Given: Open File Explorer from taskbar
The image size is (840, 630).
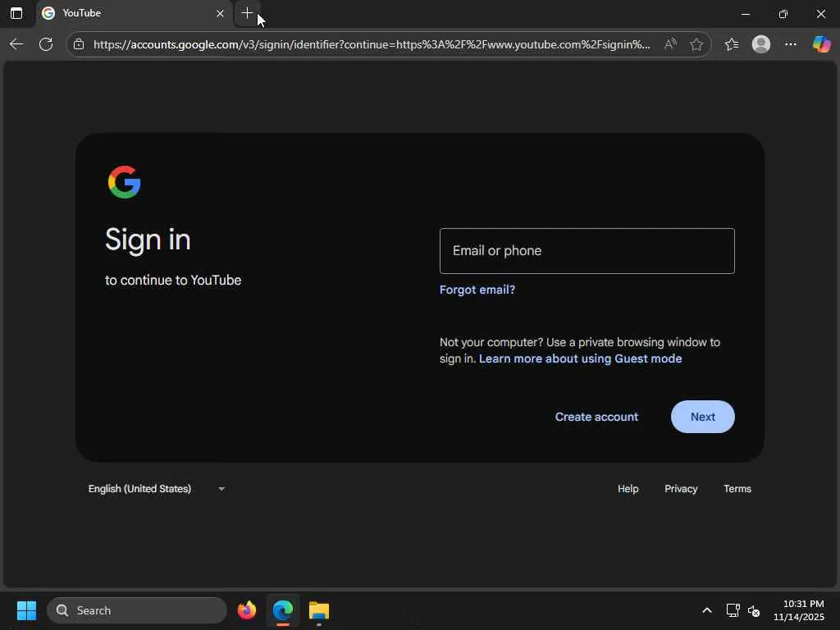Looking at the screenshot, I should coord(319,610).
